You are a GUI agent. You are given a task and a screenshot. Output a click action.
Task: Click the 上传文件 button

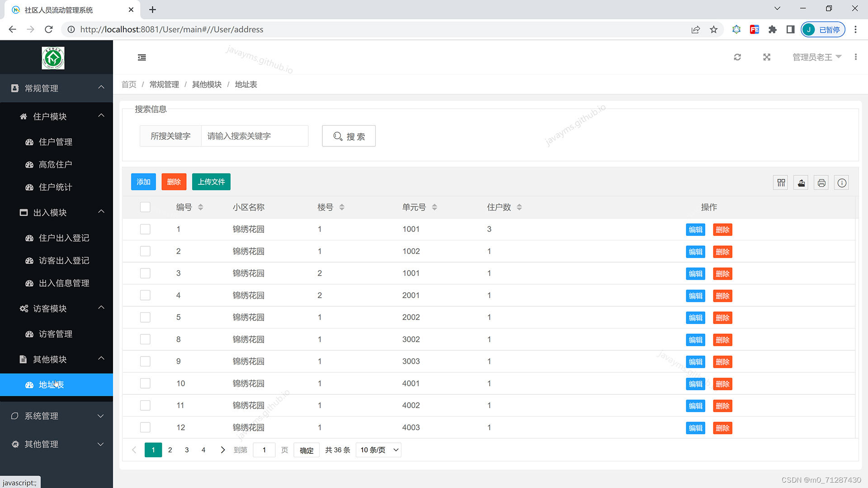coord(211,182)
